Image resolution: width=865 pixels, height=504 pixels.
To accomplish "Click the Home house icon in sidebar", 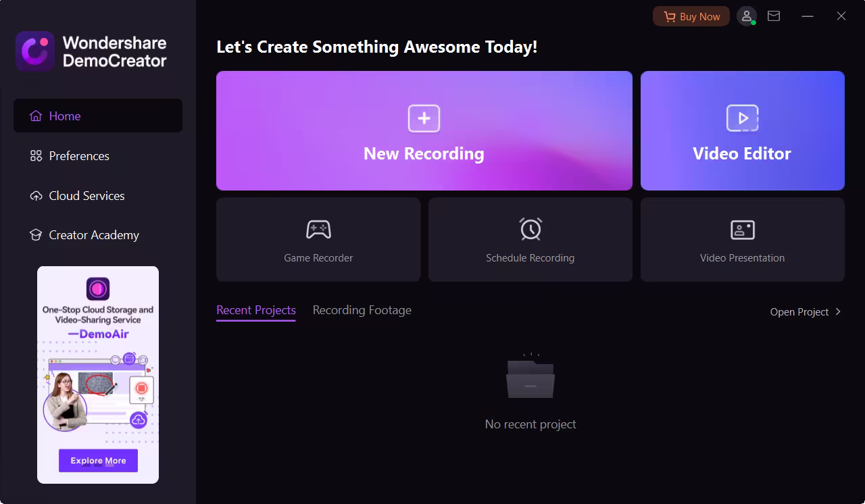I will tap(36, 116).
